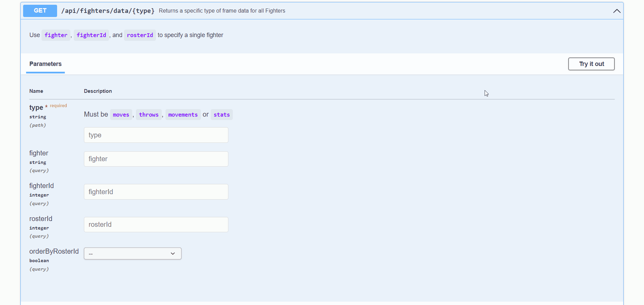Click the 'rosterId' parameter name label
This screenshot has width=644, height=305.
[41, 219]
